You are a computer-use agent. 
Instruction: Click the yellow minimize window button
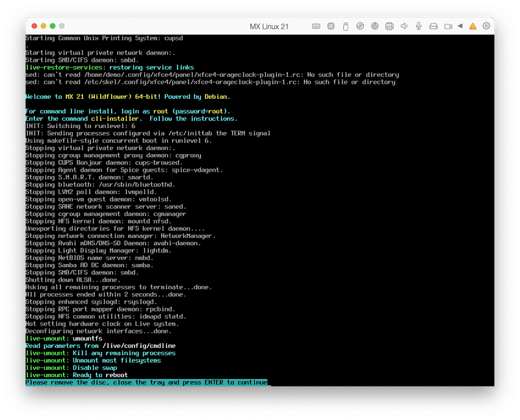(x=44, y=26)
